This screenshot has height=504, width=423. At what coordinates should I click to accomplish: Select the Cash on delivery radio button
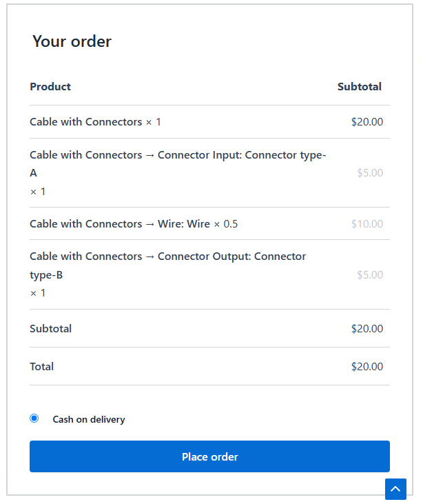34,419
